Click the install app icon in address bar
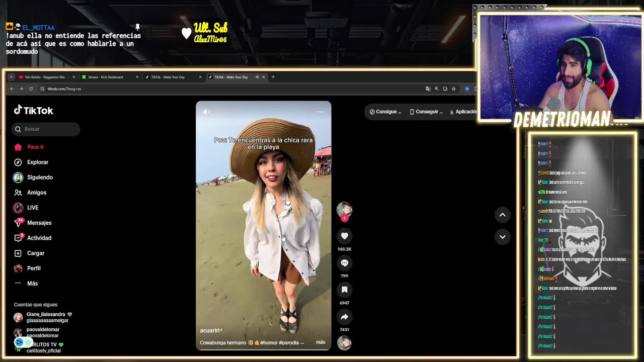Screen dimensions: 644x362 [445, 88]
